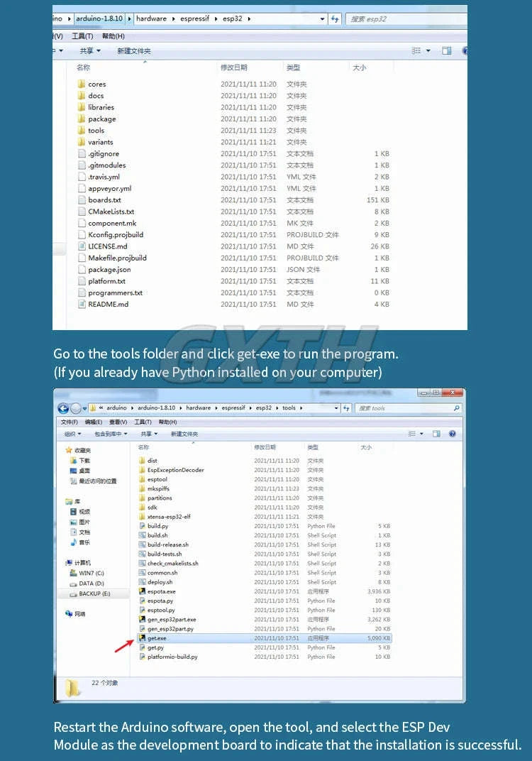Select the get.exe application file
532x761 pixels.
(157, 638)
